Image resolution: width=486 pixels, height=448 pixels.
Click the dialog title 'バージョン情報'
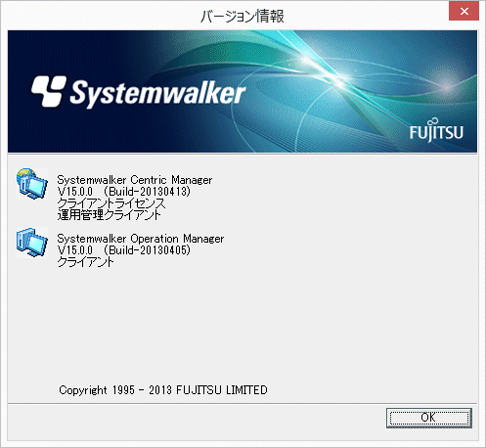[243, 16]
